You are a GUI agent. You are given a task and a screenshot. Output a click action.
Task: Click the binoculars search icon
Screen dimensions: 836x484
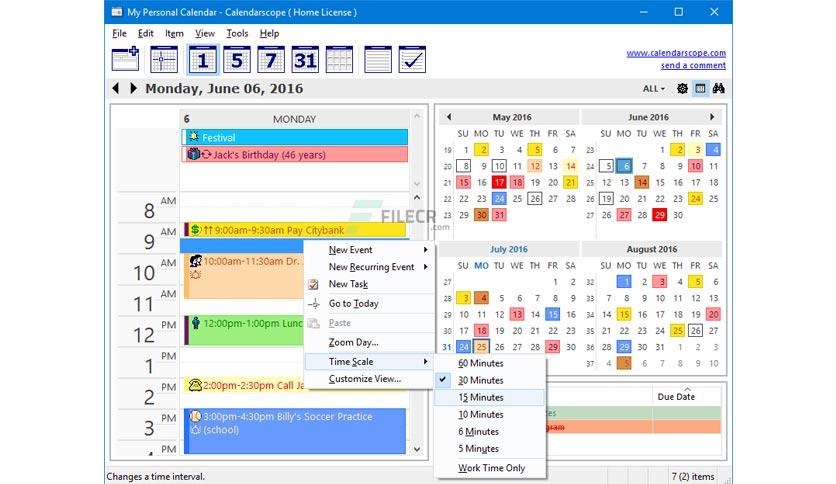(x=718, y=89)
